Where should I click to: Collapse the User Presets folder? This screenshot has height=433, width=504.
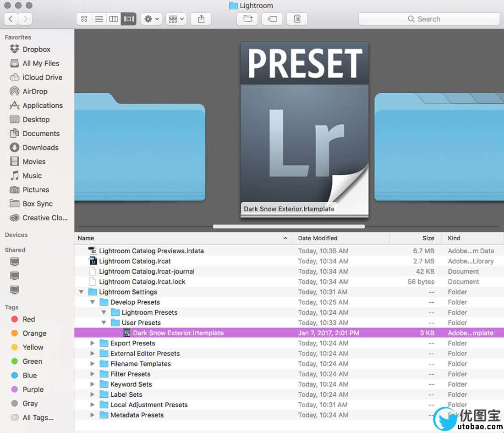[x=104, y=322]
